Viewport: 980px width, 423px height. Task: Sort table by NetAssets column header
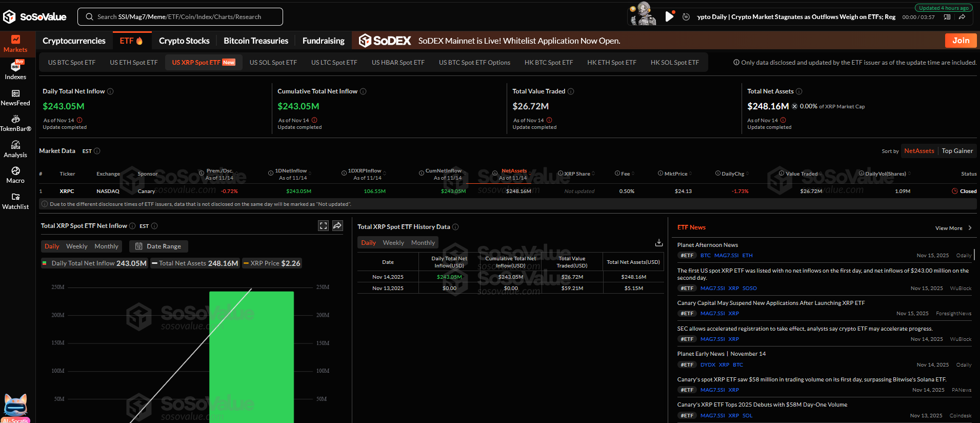coord(514,174)
